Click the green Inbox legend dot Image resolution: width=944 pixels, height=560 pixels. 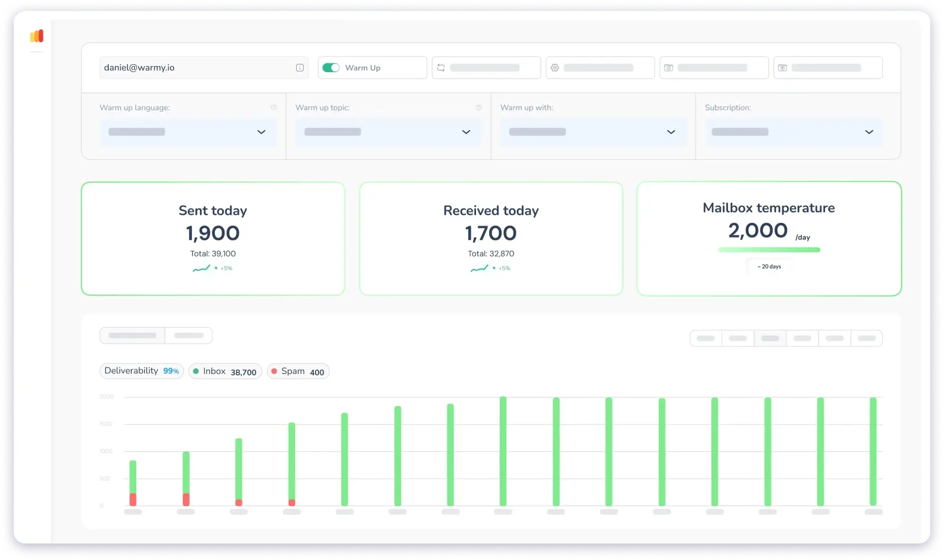point(196,371)
